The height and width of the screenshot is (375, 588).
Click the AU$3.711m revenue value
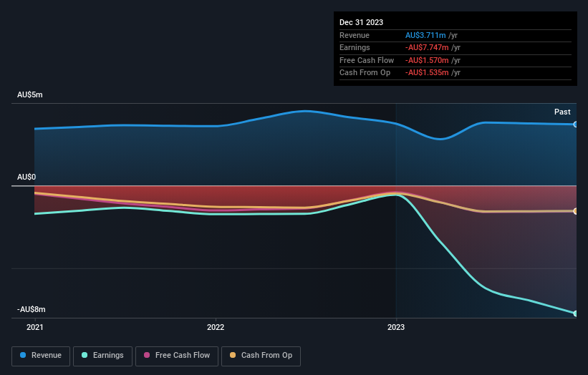pyautogui.click(x=425, y=35)
